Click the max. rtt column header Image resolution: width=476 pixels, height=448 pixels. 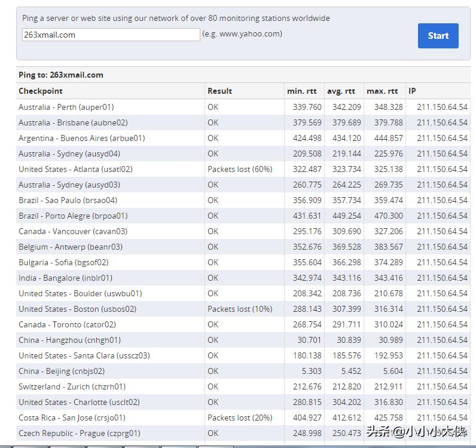[x=382, y=91]
